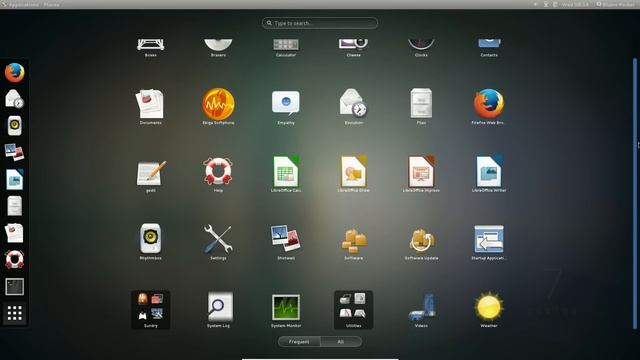Open Documents from the dock
This screenshot has height=360, width=640.
(15, 233)
